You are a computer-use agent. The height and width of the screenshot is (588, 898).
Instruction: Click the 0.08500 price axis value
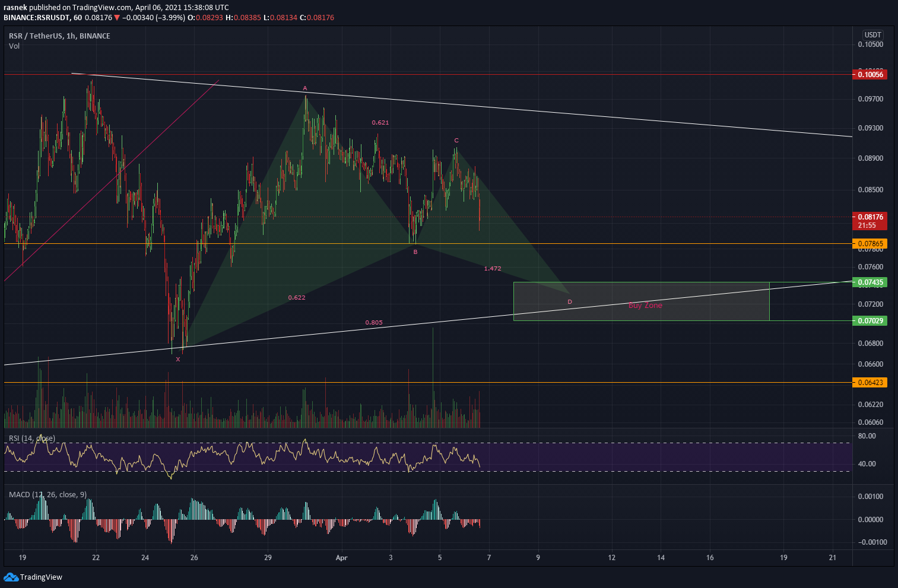point(871,190)
